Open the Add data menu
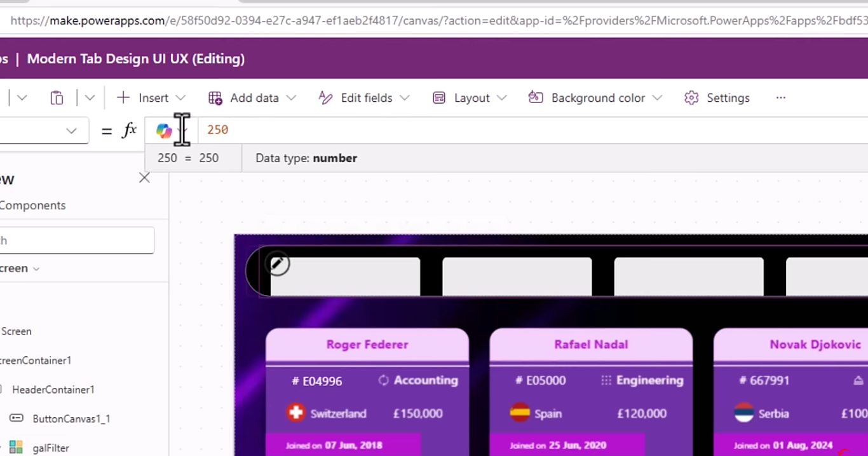868x456 pixels. (252, 98)
